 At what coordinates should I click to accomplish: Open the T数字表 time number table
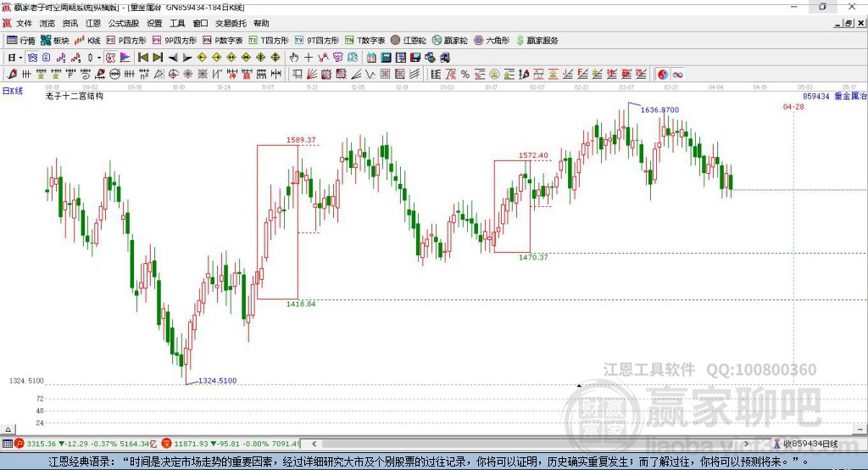[364, 41]
